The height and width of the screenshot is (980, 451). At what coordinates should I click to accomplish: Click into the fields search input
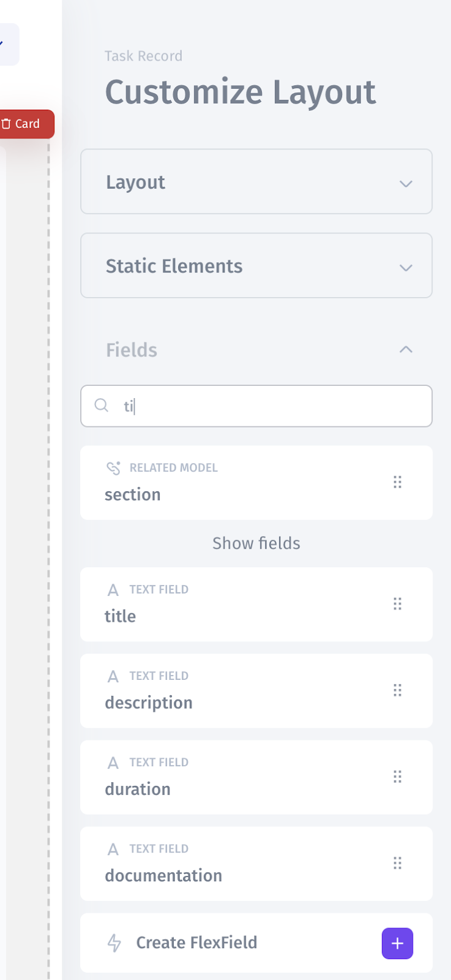269,406
